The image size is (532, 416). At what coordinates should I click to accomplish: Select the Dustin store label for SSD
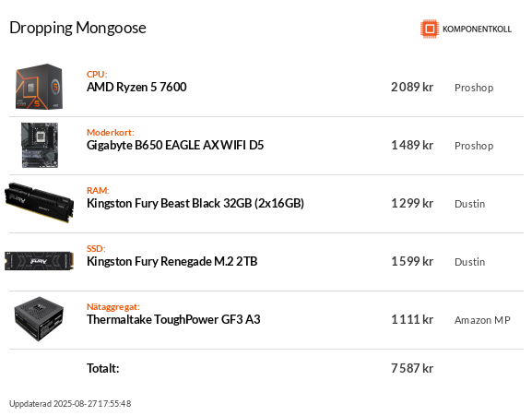470,262
